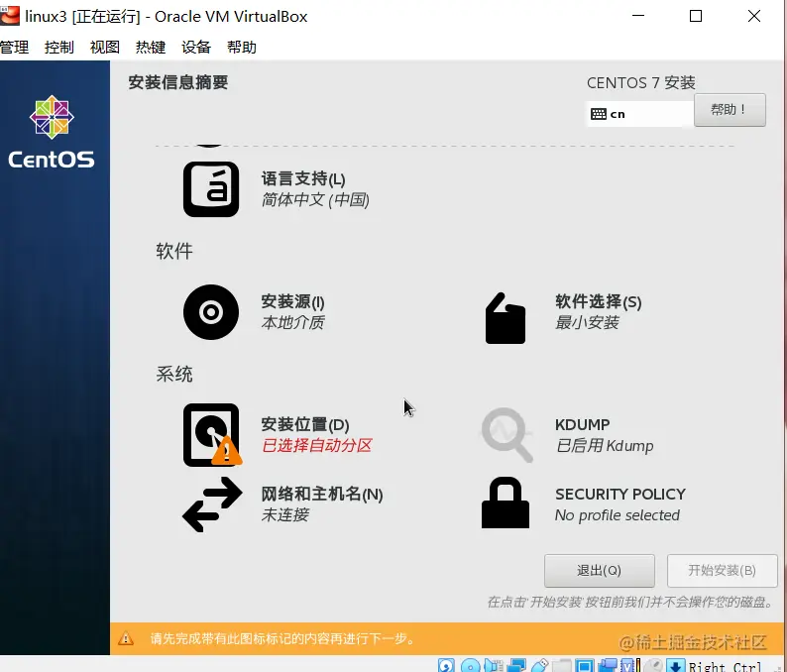Viewport: 787px width, 672px height.
Task: Click the video recording status icon
Action: [608, 666]
